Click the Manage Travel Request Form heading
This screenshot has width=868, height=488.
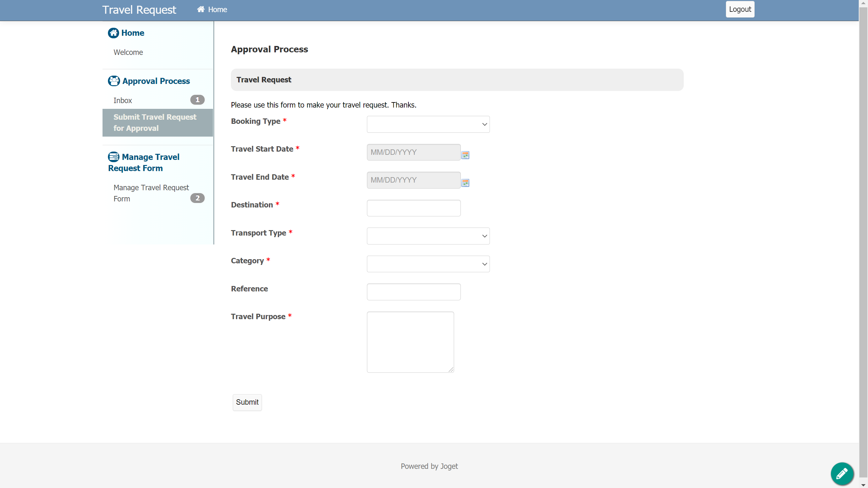[144, 163]
